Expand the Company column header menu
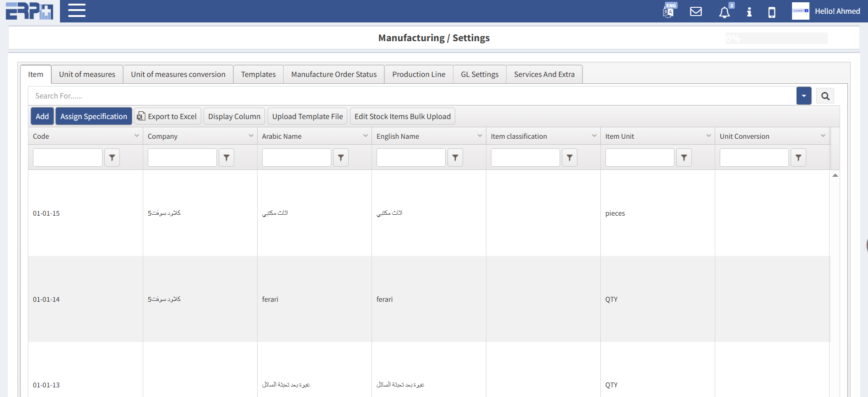The width and height of the screenshot is (868, 397). [251, 136]
